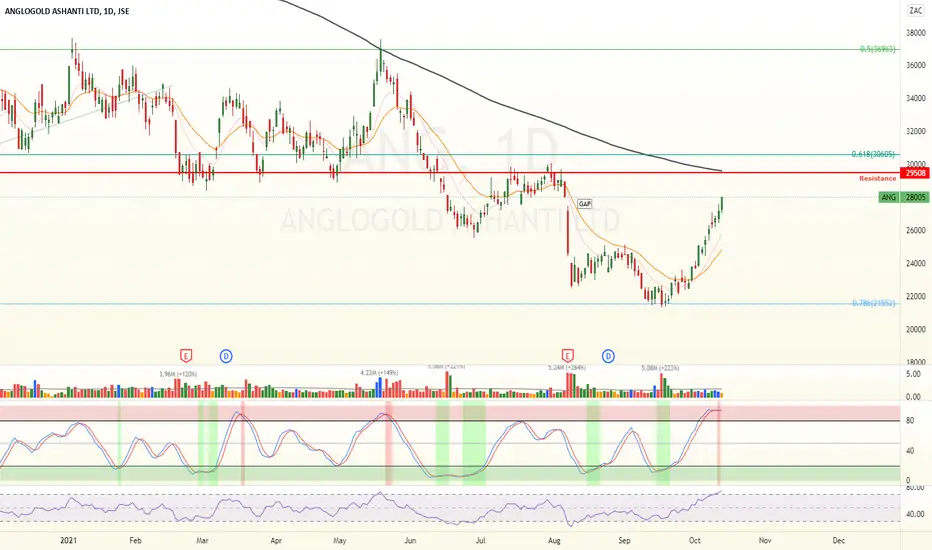Click the ANGLOGOLD ASHANTI LTD chart title
The width and height of the screenshot is (932, 550).
67,11
